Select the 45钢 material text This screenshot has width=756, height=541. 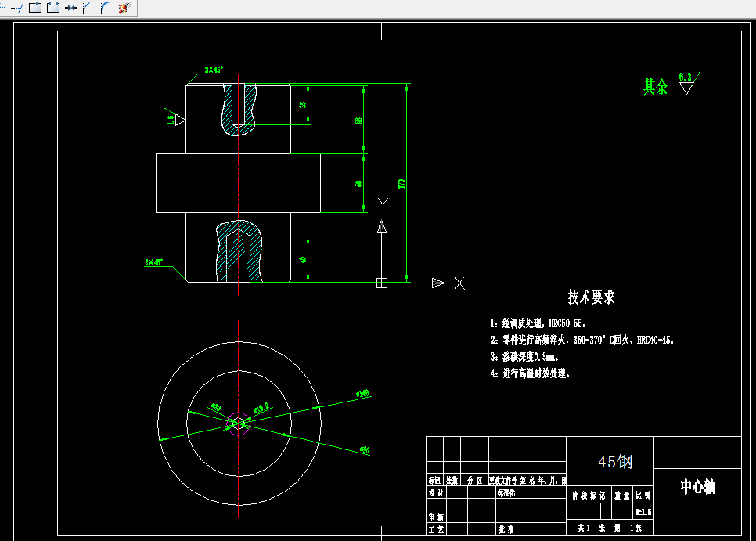pyautogui.click(x=615, y=462)
